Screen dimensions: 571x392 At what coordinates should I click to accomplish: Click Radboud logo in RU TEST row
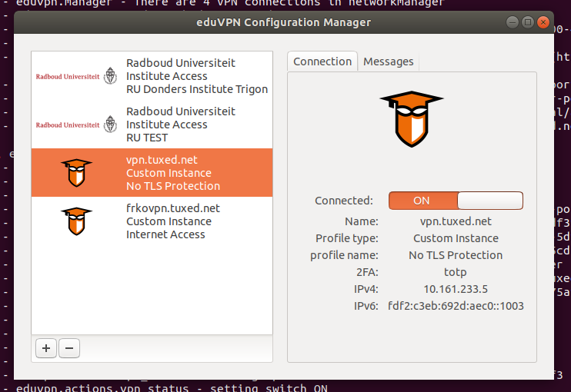[x=76, y=125]
